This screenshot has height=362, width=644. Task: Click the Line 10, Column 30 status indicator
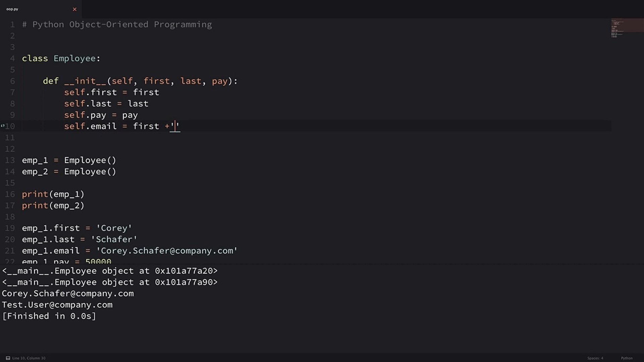click(x=29, y=358)
